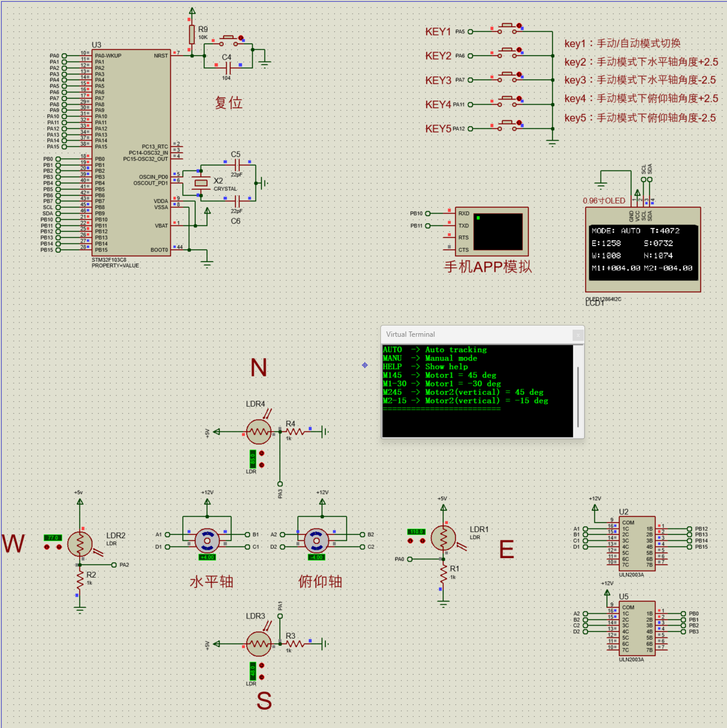Viewport: 727px width, 728px height.
Task: Increase LDR2 light level with up arrow
Action: click(x=59, y=547)
